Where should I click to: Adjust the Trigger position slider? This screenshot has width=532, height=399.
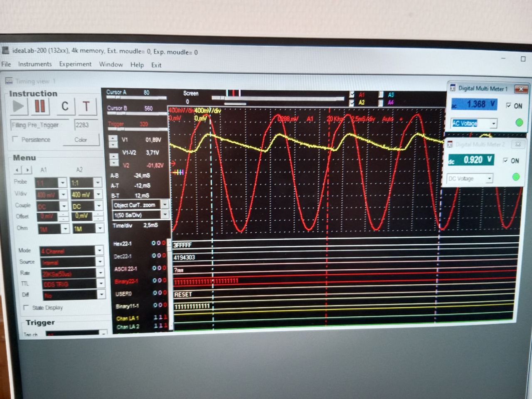(x=138, y=130)
